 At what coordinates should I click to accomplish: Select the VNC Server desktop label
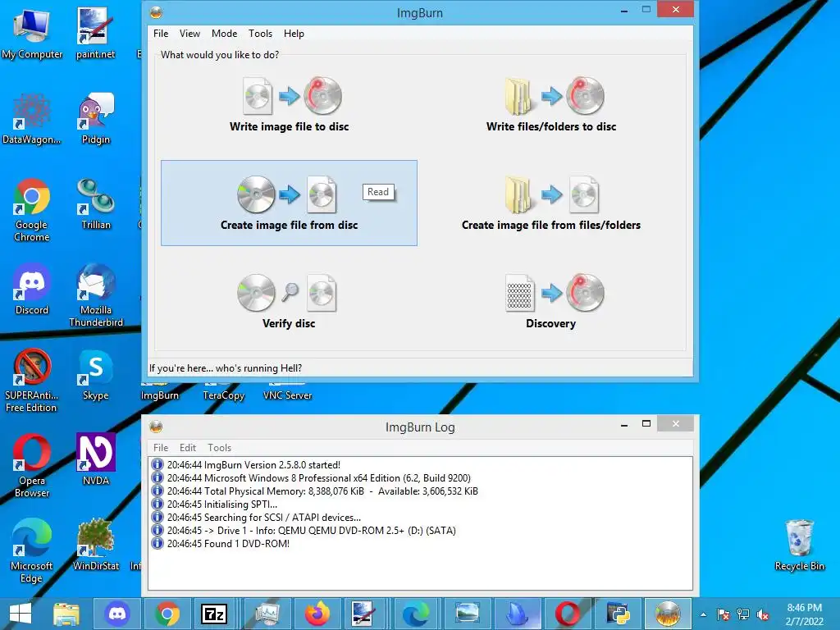click(x=287, y=395)
